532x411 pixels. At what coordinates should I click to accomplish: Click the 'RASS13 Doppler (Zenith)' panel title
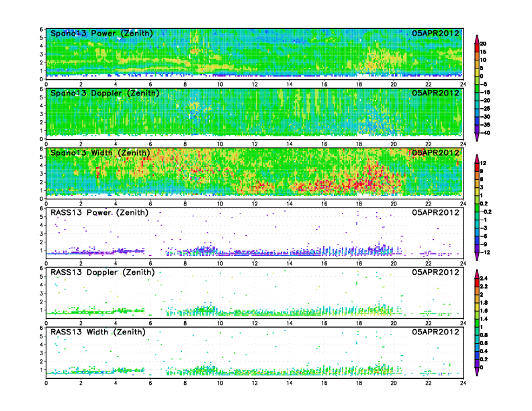click(x=103, y=272)
